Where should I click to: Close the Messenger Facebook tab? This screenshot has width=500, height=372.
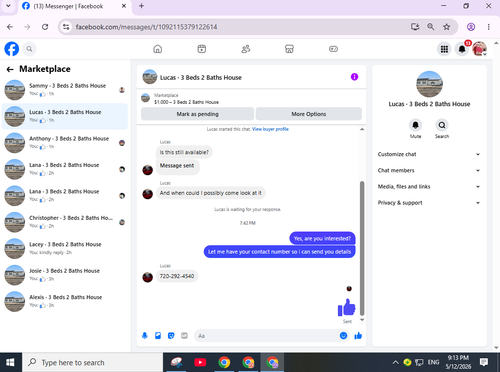(x=124, y=6)
